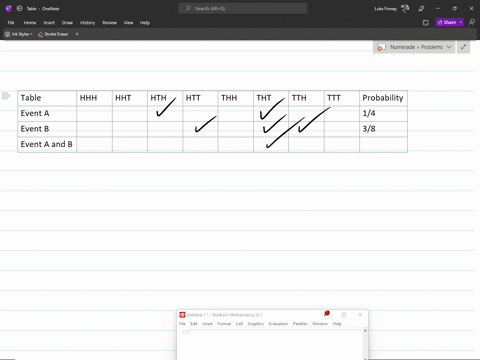Open the Palettes menu in Mathematica
480x360 pixels.
pyautogui.click(x=300, y=324)
